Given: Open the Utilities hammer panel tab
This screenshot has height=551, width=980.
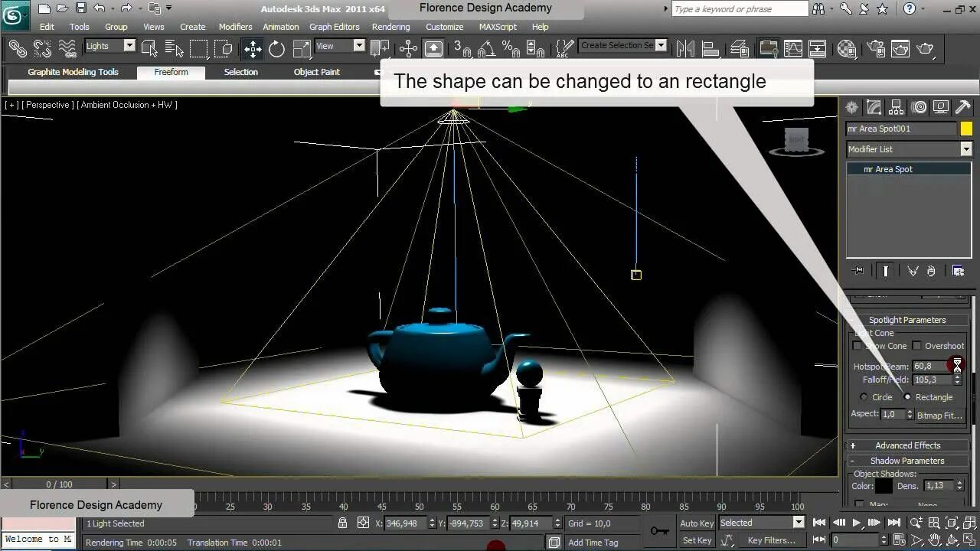Looking at the screenshot, I should pyautogui.click(x=963, y=107).
